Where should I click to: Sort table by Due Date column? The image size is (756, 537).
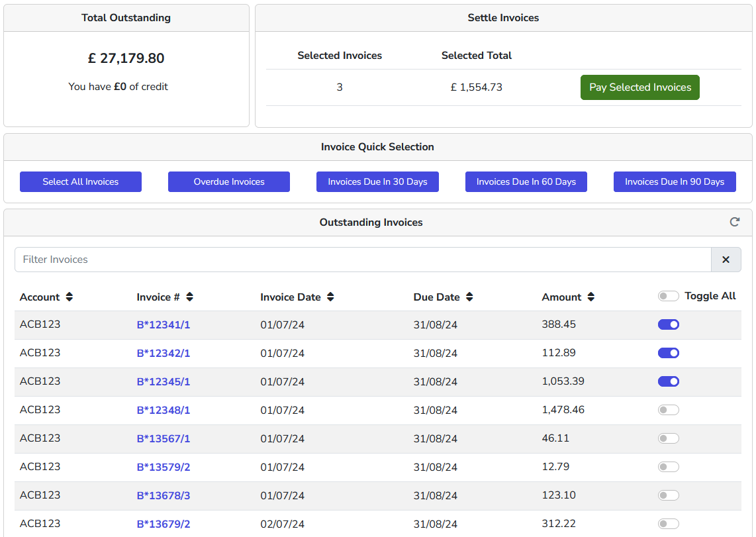[x=469, y=297]
